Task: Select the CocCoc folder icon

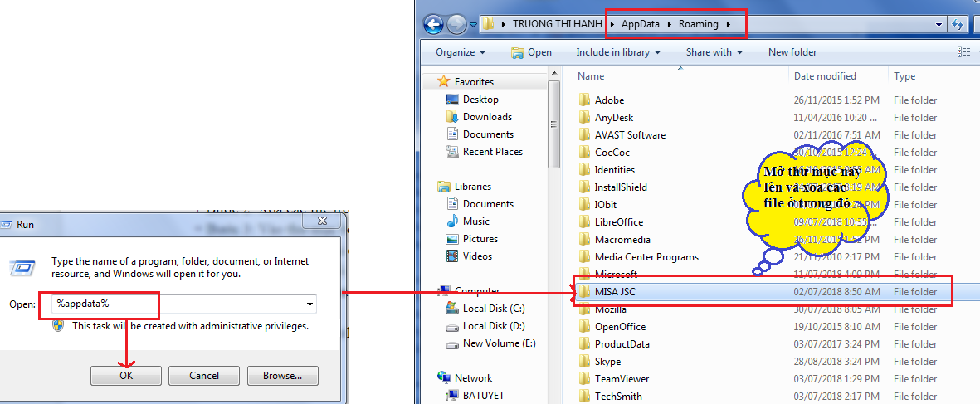Action: [584, 153]
